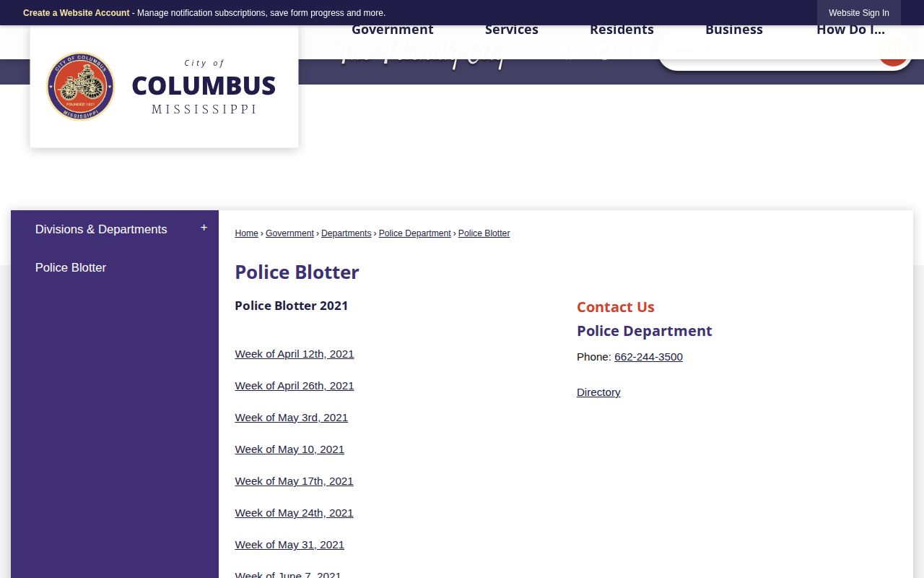Open the Residents menu
The height and width of the screenshot is (578, 924).
[622, 30]
